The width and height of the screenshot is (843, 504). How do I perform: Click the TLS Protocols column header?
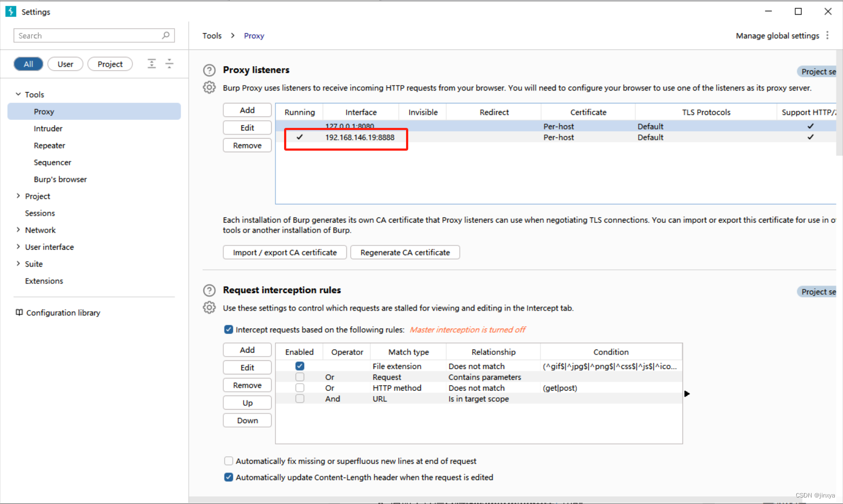point(706,112)
